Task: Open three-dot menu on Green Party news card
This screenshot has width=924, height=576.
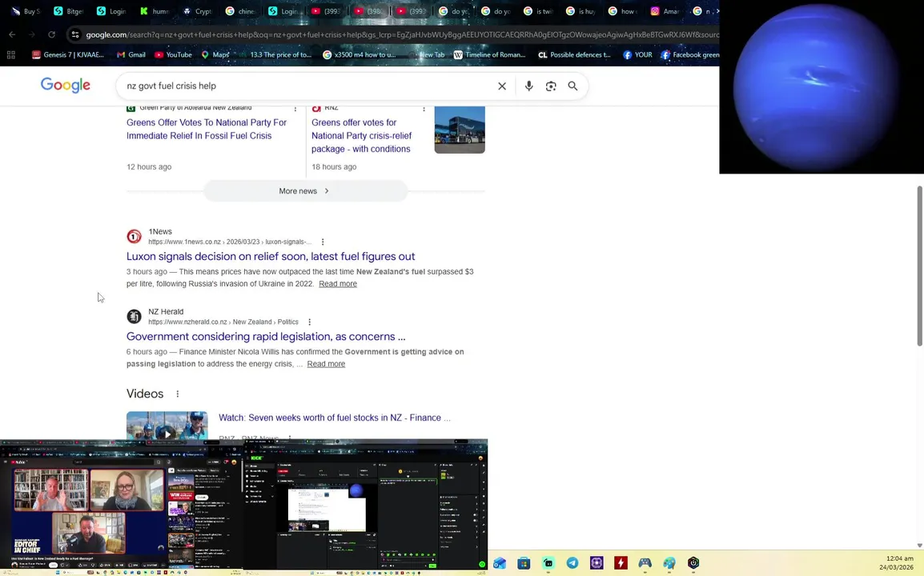Action: click(x=295, y=108)
